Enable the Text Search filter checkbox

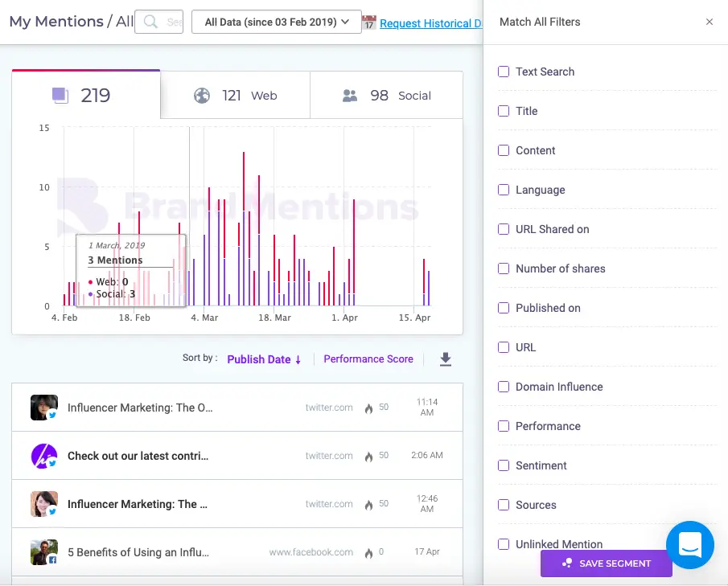click(x=504, y=72)
